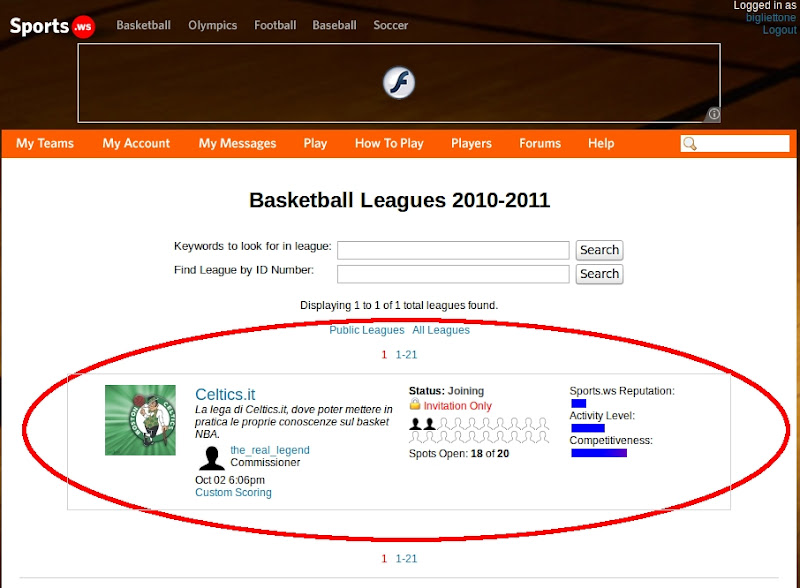Open the Baseball sport menu
Viewport: 800px width, 588px height.
coord(334,25)
